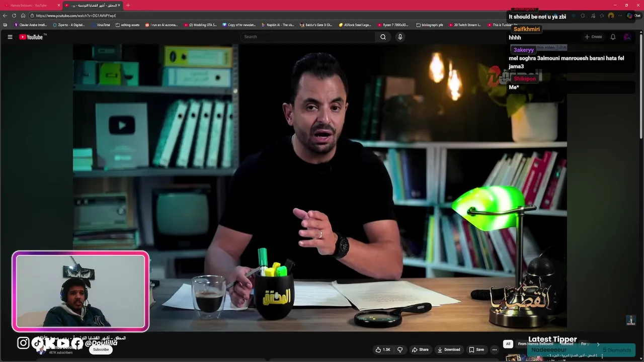Share the video

(x=420, y=349)
